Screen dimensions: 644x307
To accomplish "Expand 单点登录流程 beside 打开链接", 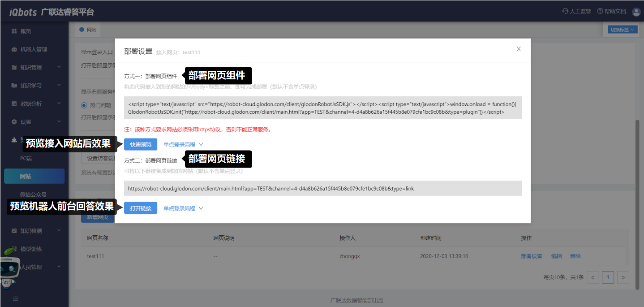I will 183,208.
